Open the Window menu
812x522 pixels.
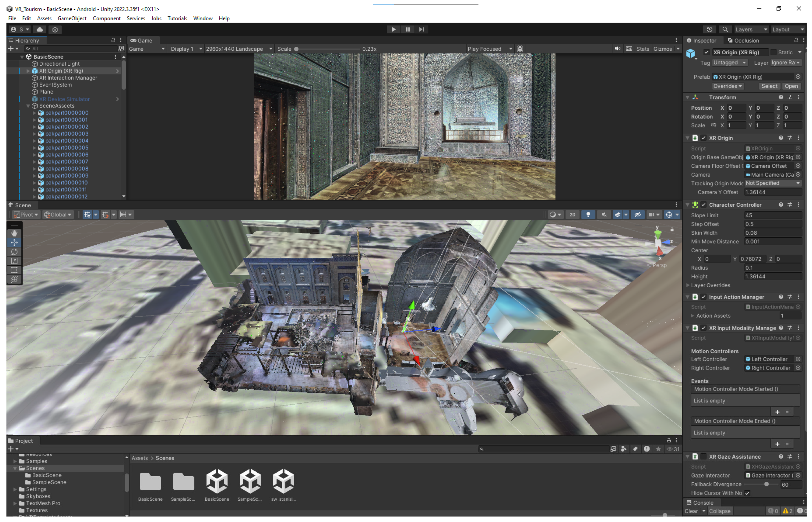click(x=203, y=18)
